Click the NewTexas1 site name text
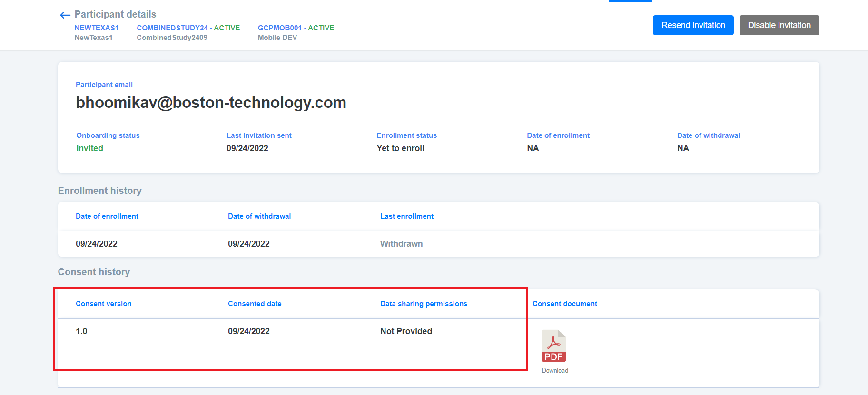Viewport: 868px width, 395px height. tap(93, 38)
